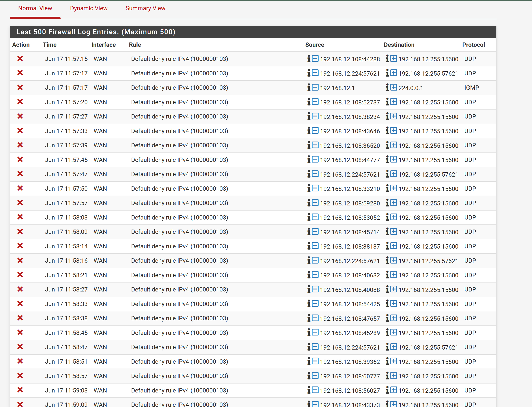The height and width of the screenshot is (407, 532).
Task: Click the plus icon in the 11:57:33 row
Action: coord(393,131)
